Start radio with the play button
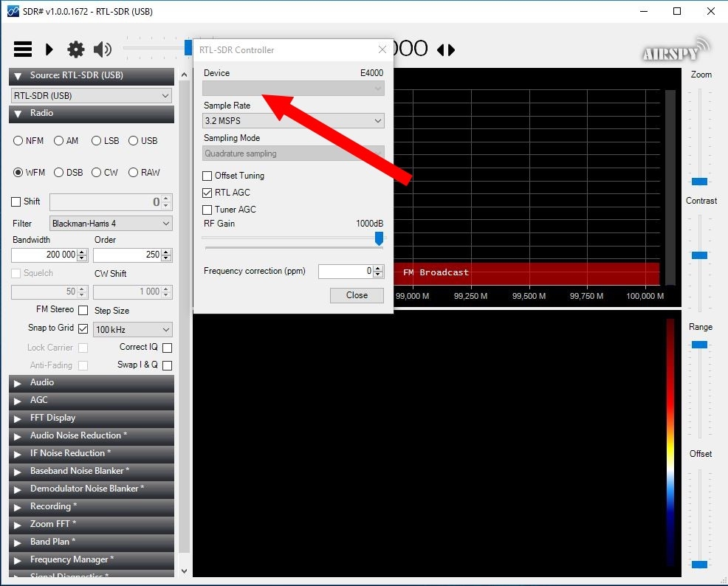The height and width of the screenshot is (586, 728). [49, 49]
